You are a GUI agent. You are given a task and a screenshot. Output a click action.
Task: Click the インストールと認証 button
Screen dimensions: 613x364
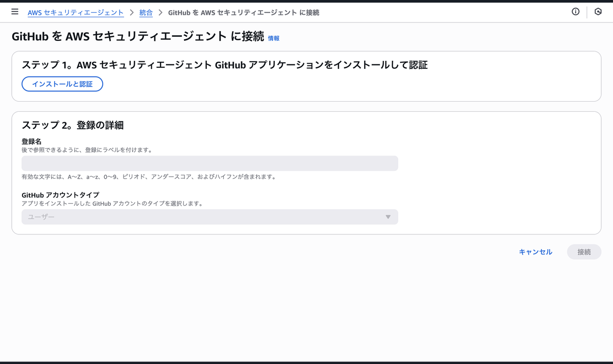pos(62,84)
